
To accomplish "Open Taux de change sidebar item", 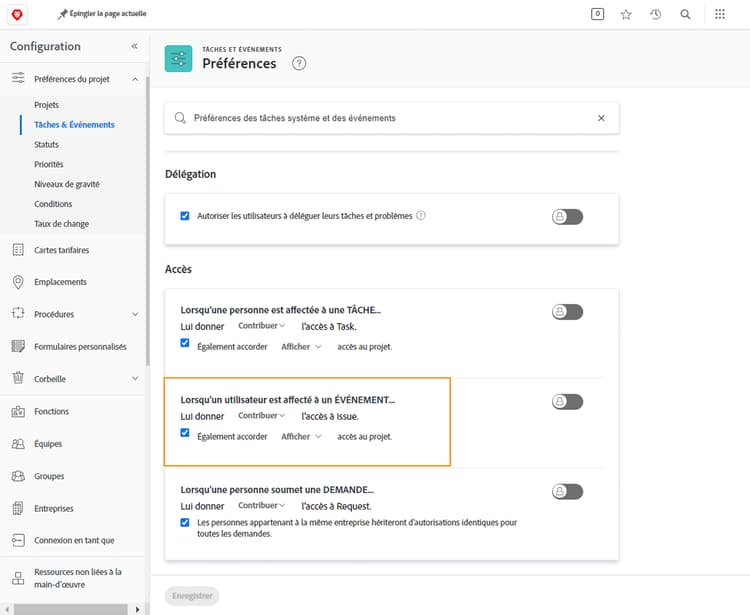I will pos(61,224).
